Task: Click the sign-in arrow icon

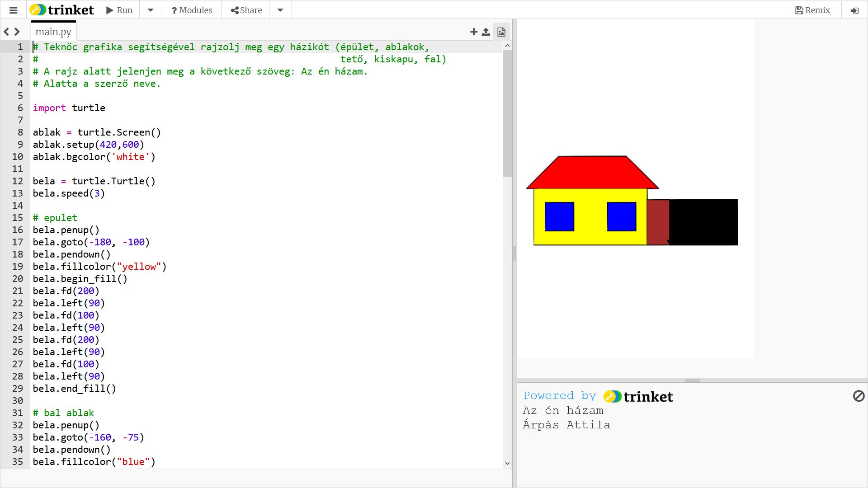Action: coord(854,10)
